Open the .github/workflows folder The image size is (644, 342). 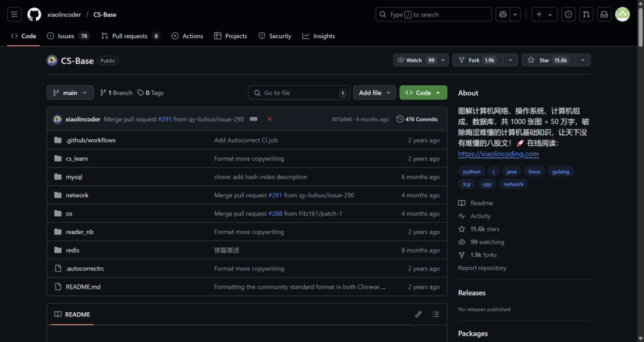(x=91, y=140)
